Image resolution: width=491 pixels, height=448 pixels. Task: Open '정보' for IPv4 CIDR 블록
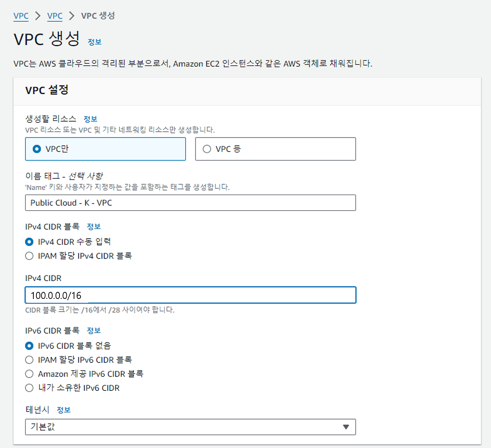(x=94, y=227)
